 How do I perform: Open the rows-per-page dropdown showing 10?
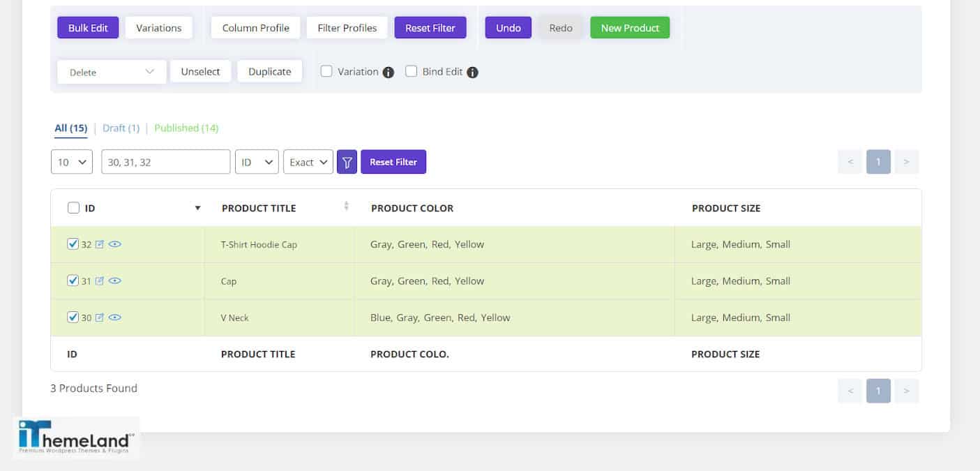pos(72,162)
